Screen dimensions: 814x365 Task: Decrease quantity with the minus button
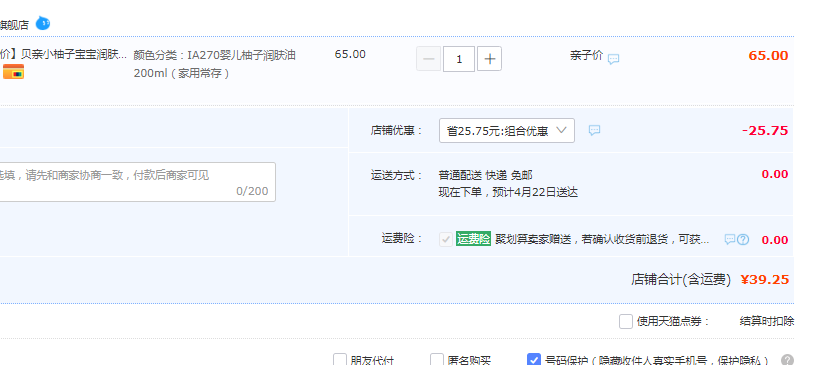point(429,59)
